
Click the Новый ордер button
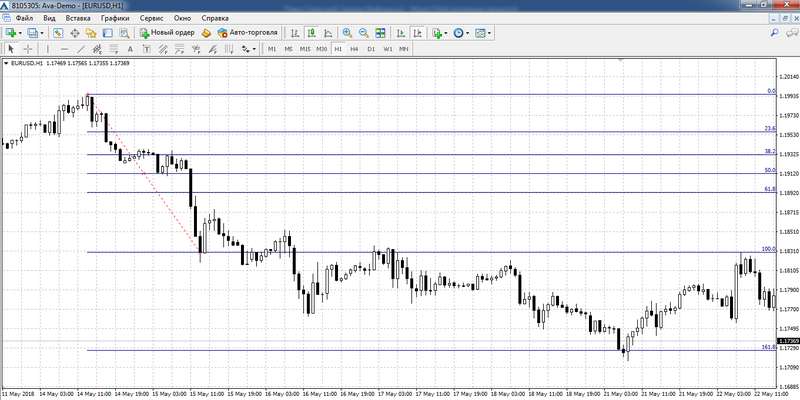167,33
